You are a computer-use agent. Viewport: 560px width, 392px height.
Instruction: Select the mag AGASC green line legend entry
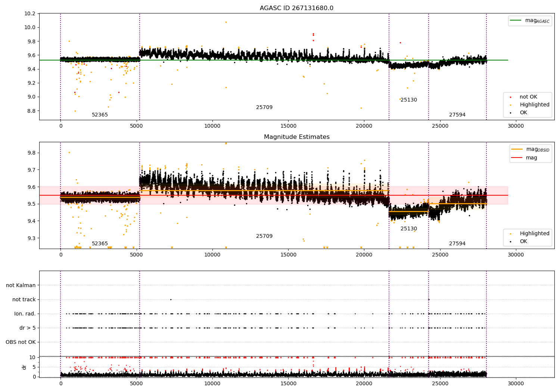tap(530, 21)
